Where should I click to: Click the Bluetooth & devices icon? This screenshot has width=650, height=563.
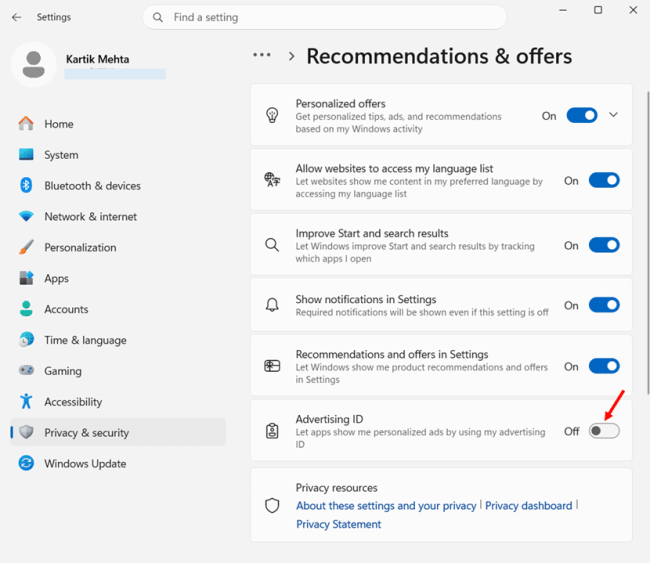(26, 185)
